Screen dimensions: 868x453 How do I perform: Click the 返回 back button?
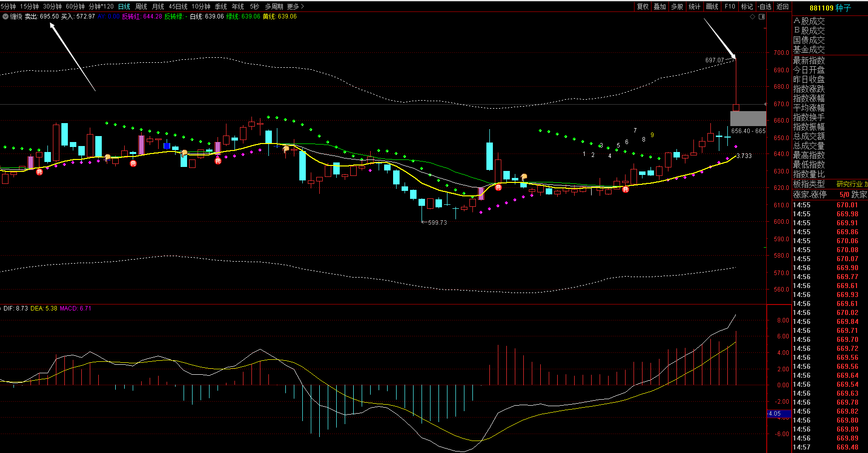click(x=782, y=6)
